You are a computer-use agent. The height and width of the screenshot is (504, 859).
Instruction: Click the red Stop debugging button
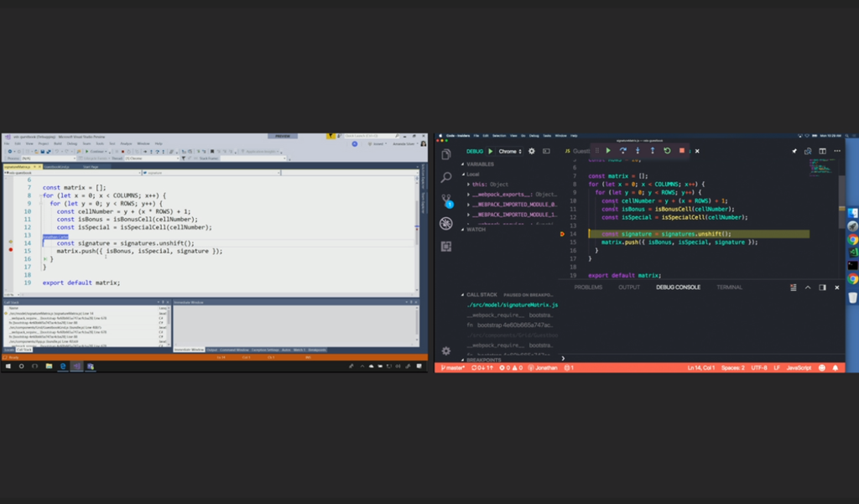click(x=682, y=151)
